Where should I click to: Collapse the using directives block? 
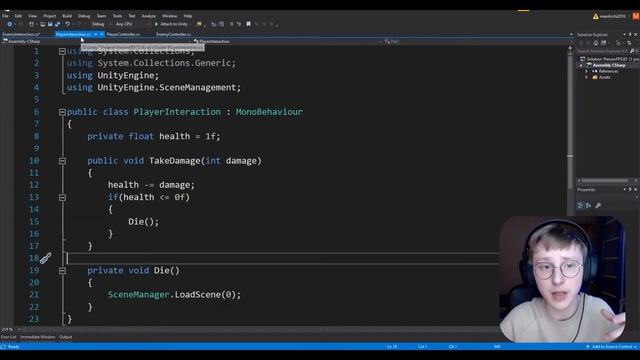point(62,51)
